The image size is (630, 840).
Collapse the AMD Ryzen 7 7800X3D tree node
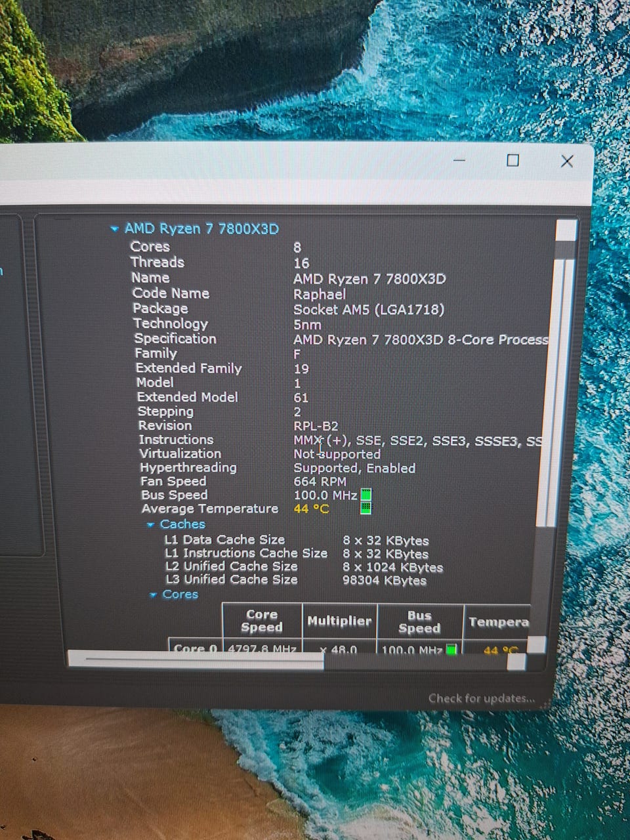tap(114, 229)
